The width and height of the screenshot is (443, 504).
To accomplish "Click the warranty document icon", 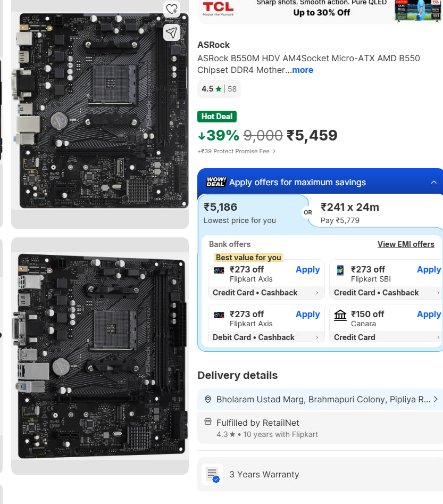I will [x=212, y=474].
